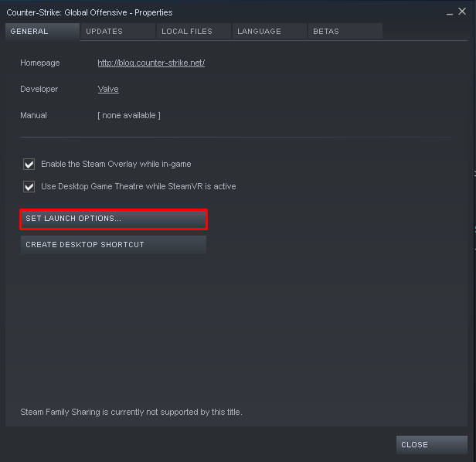This screenshot has width=476, height=462.
Task: Show the Betas tab
Action: tap(326, 32)
